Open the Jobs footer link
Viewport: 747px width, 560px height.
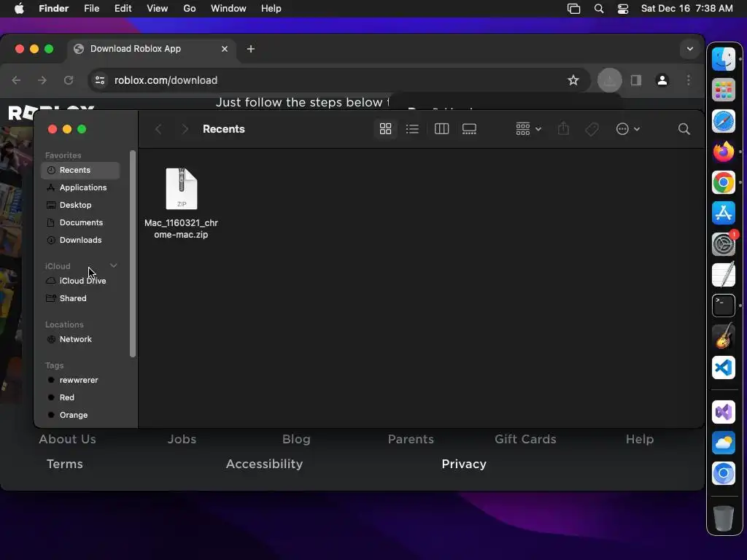pos(182,439)
